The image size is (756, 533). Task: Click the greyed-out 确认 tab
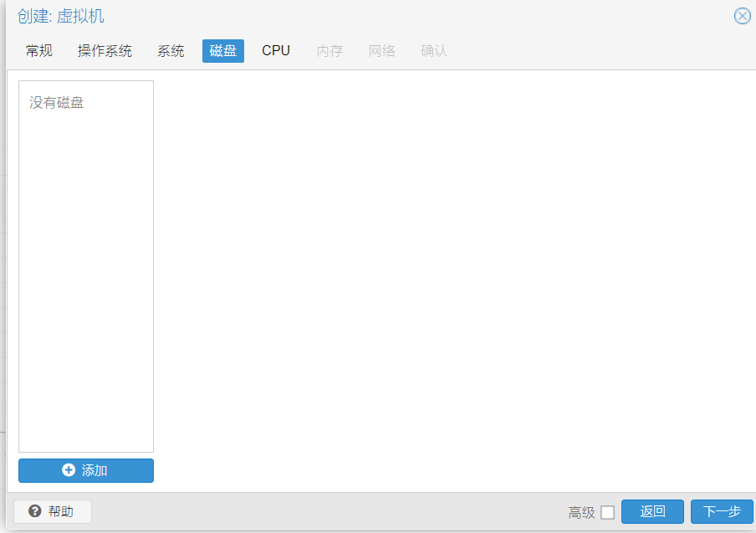[x=434, y=51]
